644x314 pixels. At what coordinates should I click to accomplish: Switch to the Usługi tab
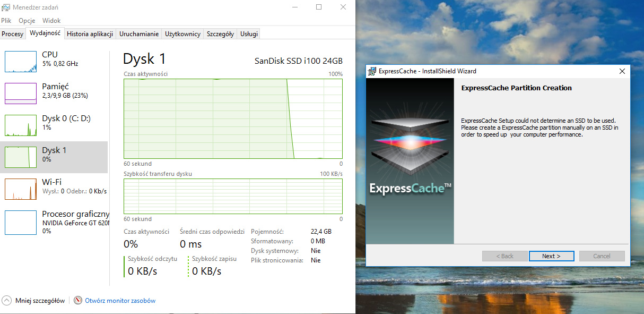pyautogui.click(x=249, y=34)
